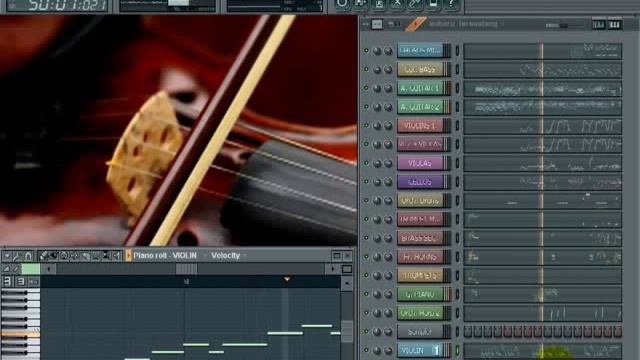Select the Paint brush tool in piano roll
640x360 pixels.
click(53, 256)
